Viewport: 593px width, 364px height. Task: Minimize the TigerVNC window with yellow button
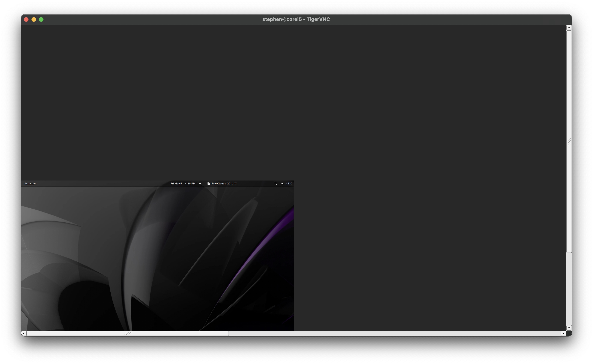[34, 19]
